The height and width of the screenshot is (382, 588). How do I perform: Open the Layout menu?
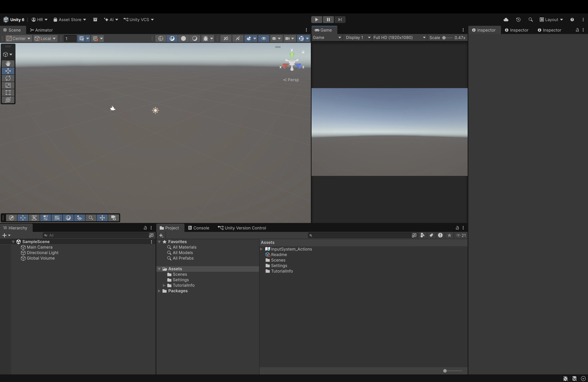[x=551, y=19]
